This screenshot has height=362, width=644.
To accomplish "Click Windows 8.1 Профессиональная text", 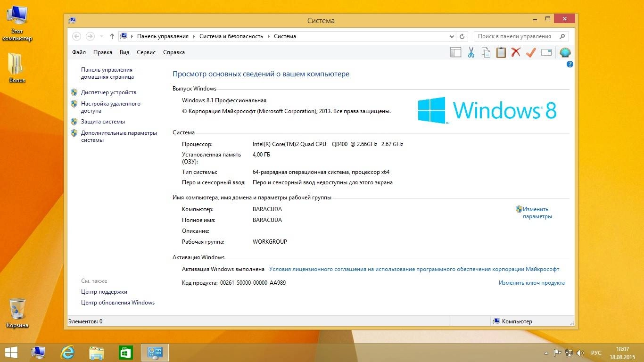I will click(224, 100).
